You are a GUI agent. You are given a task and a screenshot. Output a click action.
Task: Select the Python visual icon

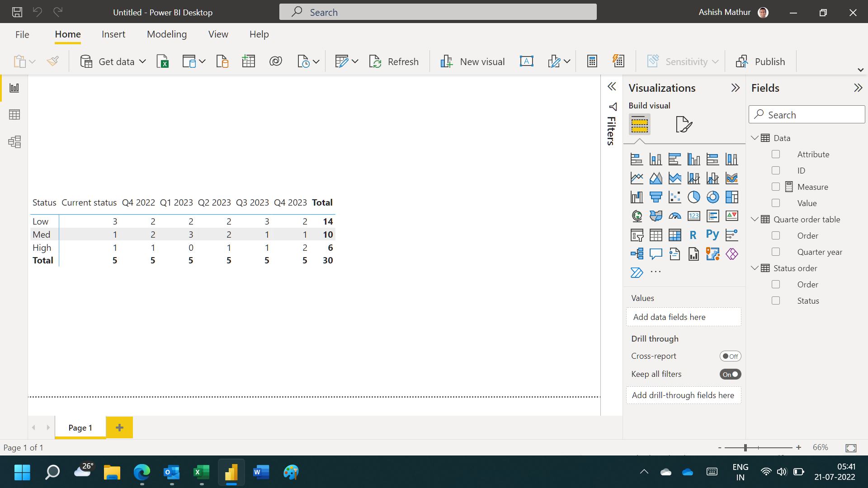point(712,235)
